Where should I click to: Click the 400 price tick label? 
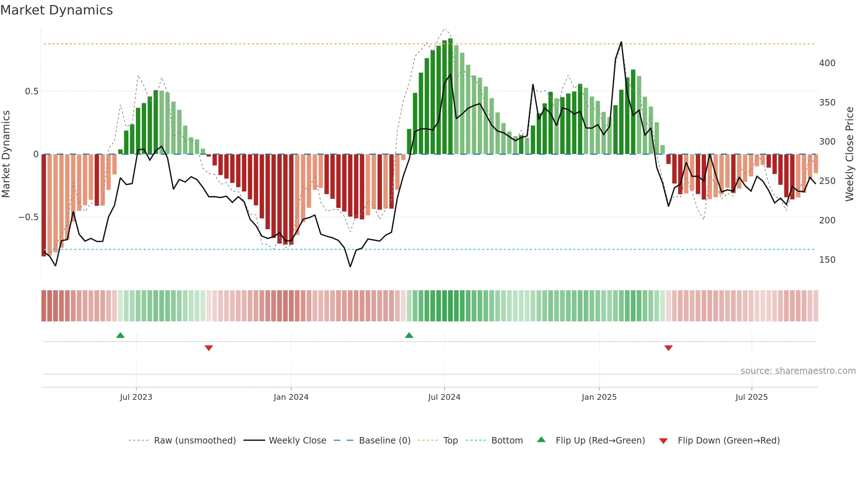click(827, 63)
